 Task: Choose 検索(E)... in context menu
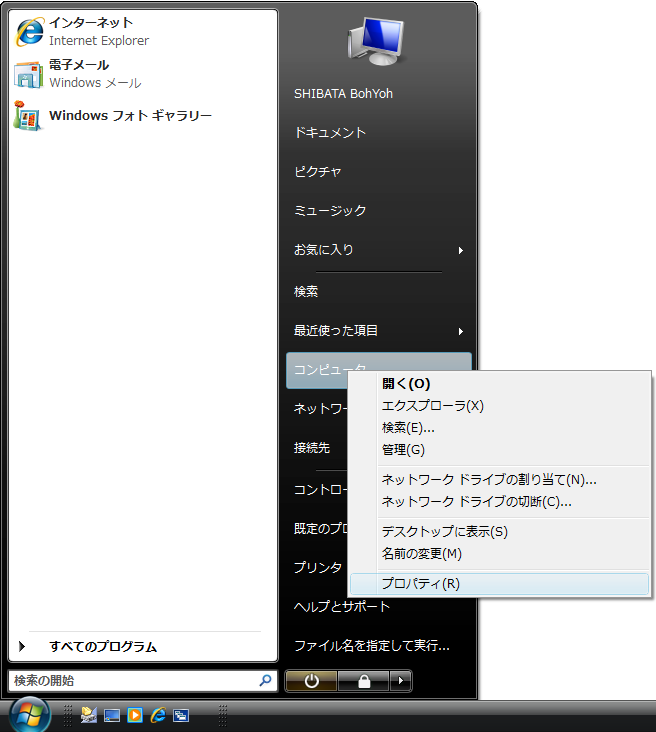tap(499, 428)
